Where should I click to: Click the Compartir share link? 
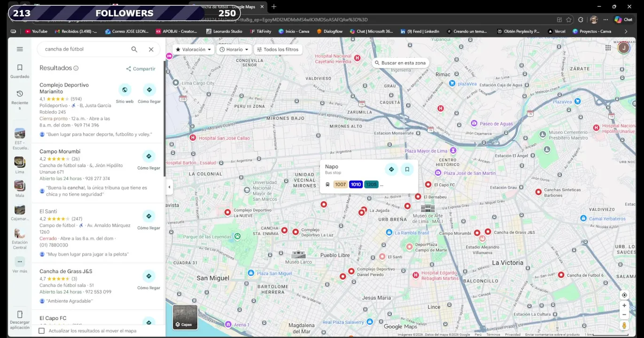(x=140, y=69)
